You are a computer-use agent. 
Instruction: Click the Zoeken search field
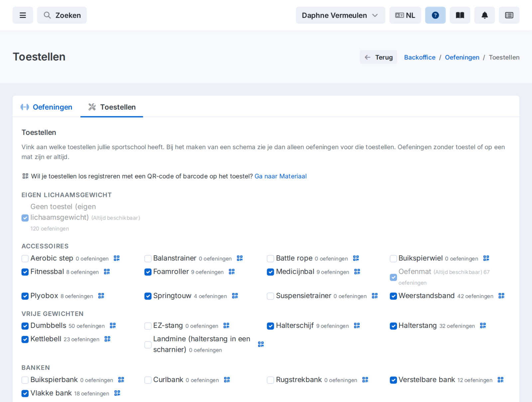pos(62,15)
